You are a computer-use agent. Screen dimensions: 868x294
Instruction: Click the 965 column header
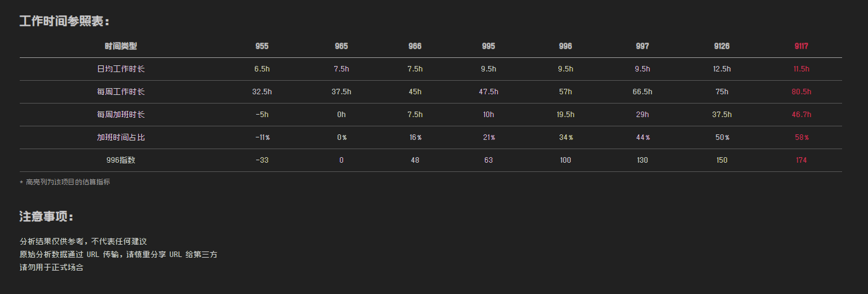pos(341,46)
